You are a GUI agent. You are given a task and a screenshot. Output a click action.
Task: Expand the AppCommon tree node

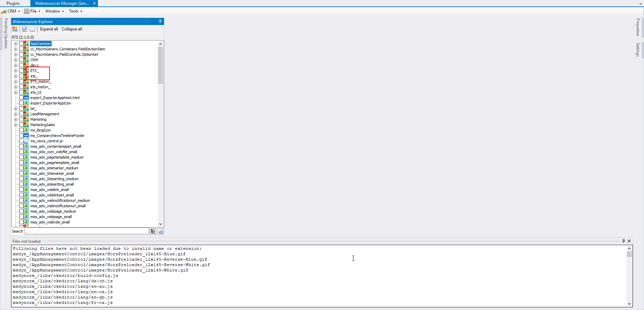tap(16, 44)
